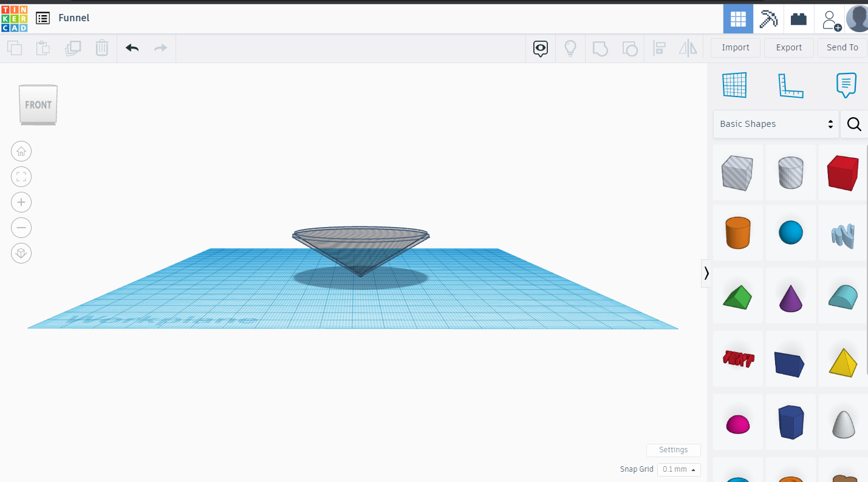Select the Notes tool in the shapes panel
868x482 pixels.
pyautogui.click(x=846, y=85)
